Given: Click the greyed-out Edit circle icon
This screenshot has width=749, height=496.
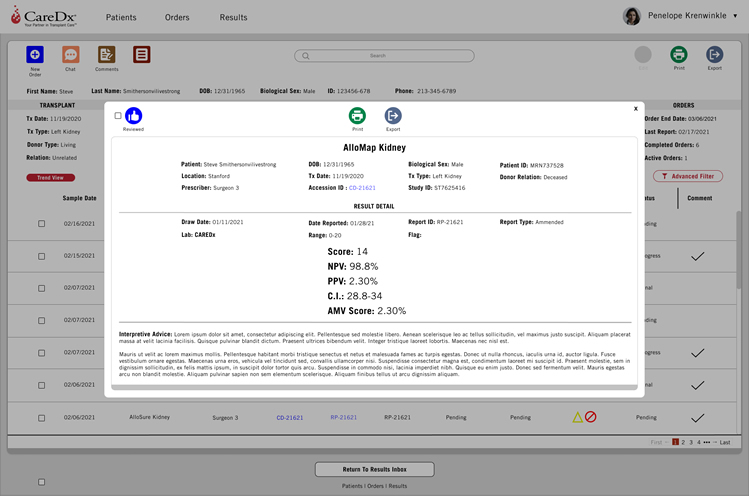Looking at the screenshot, I should (x=643, y=54).
